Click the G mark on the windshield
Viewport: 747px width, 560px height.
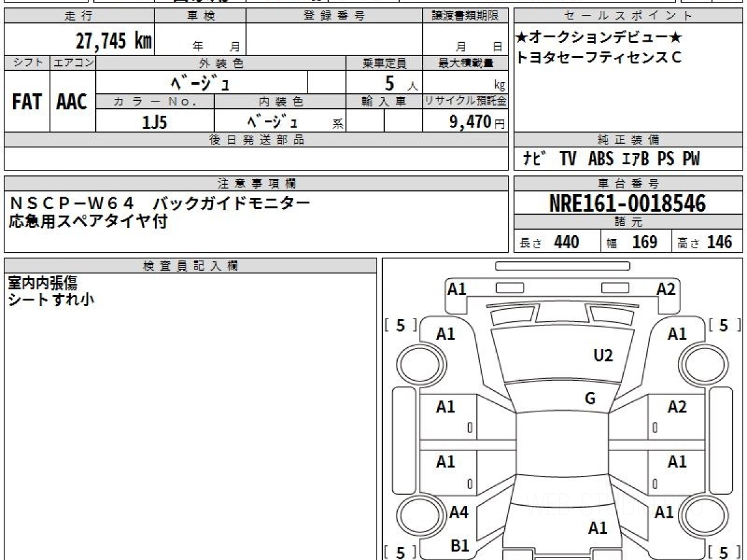pyautogui.click(x=590, y=399)
